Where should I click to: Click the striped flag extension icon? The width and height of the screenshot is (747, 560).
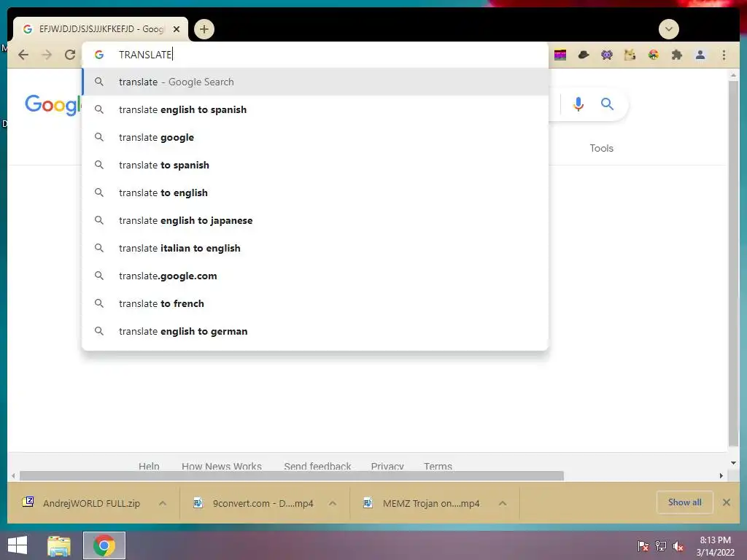pyautogui.click(x=560, y=55)
